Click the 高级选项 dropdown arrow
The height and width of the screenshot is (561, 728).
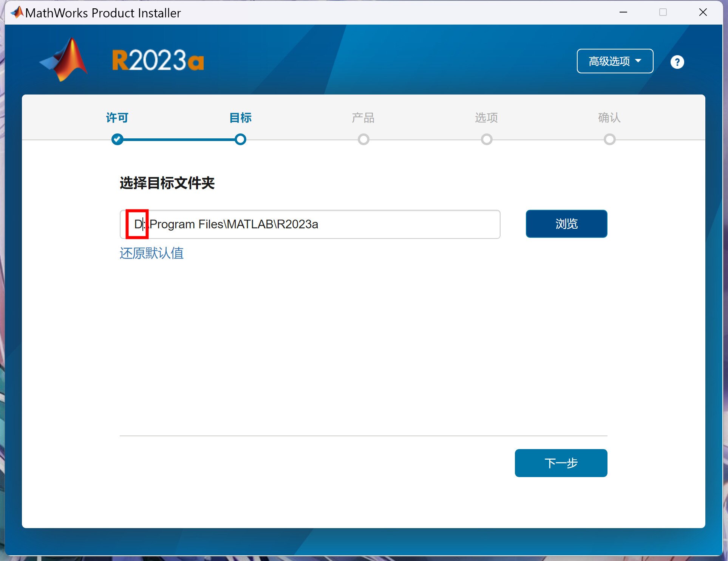tap(638, 61)
